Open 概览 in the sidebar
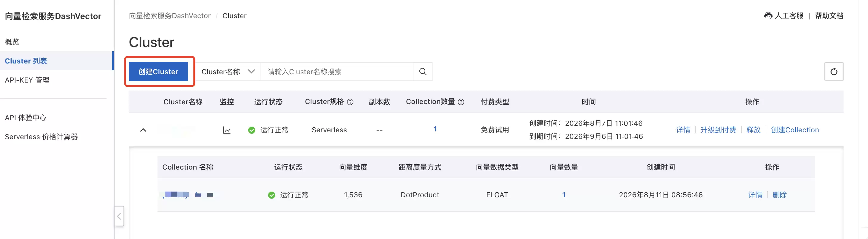 (12, 42)
